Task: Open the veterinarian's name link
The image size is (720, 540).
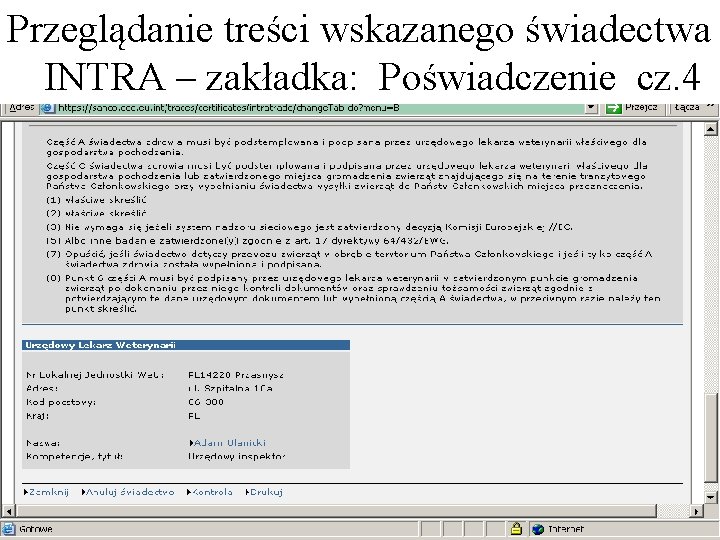Action: 228,443
